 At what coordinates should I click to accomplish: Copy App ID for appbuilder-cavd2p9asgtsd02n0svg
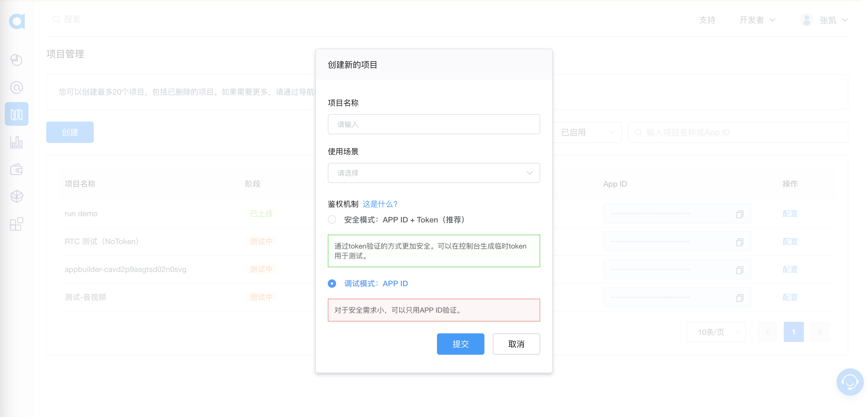[x=740, y=270]
